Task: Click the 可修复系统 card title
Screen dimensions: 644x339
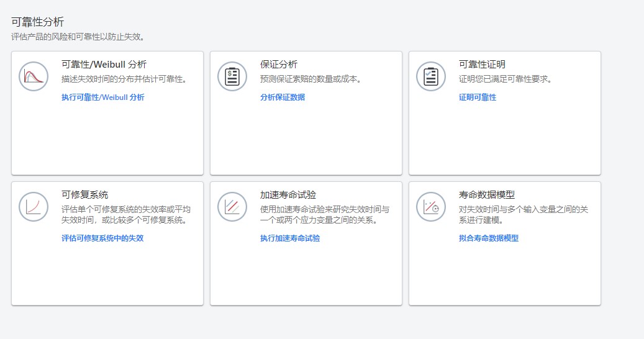Action: click(x=84, y=195)
